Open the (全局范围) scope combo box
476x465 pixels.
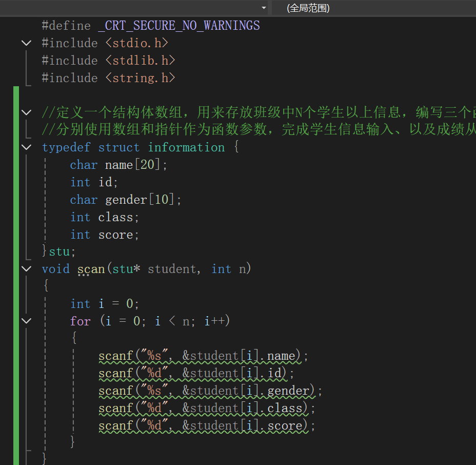click(374, 8)
